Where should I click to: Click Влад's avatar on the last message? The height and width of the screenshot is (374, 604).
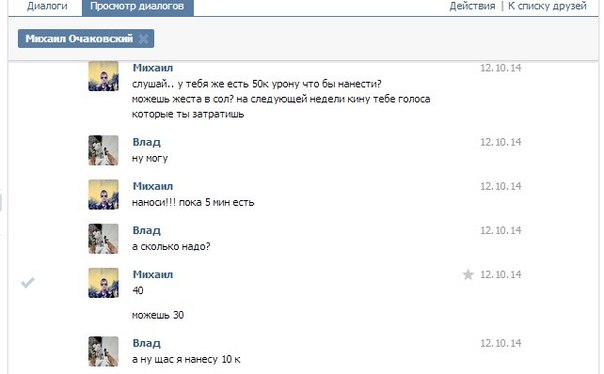pos(103,351)
